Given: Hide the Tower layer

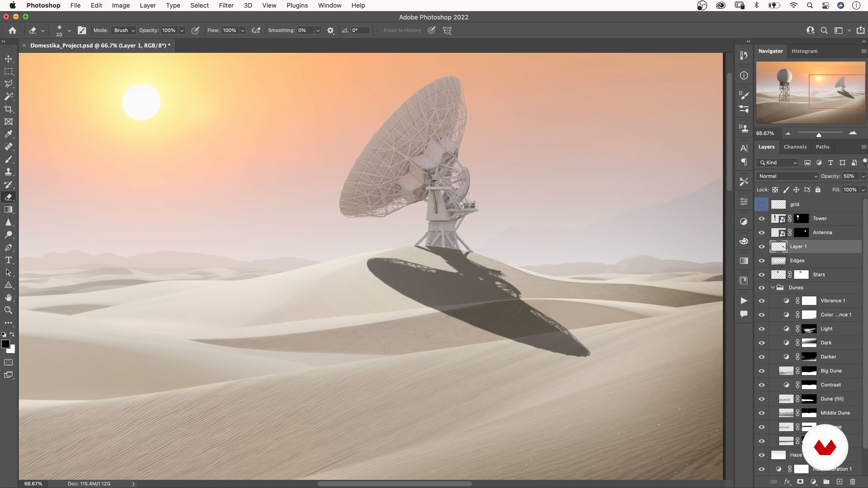Looking at the screenshot, I should (x=762, y=218).
